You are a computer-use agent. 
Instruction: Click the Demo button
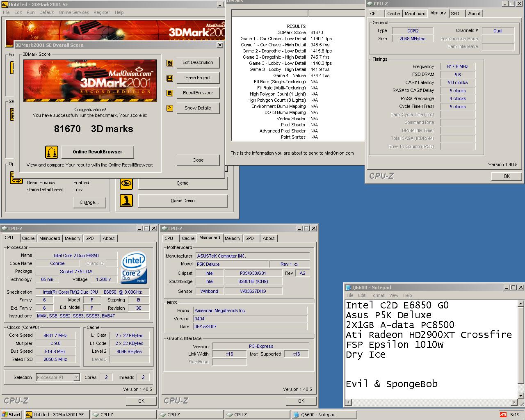(183, 183)
